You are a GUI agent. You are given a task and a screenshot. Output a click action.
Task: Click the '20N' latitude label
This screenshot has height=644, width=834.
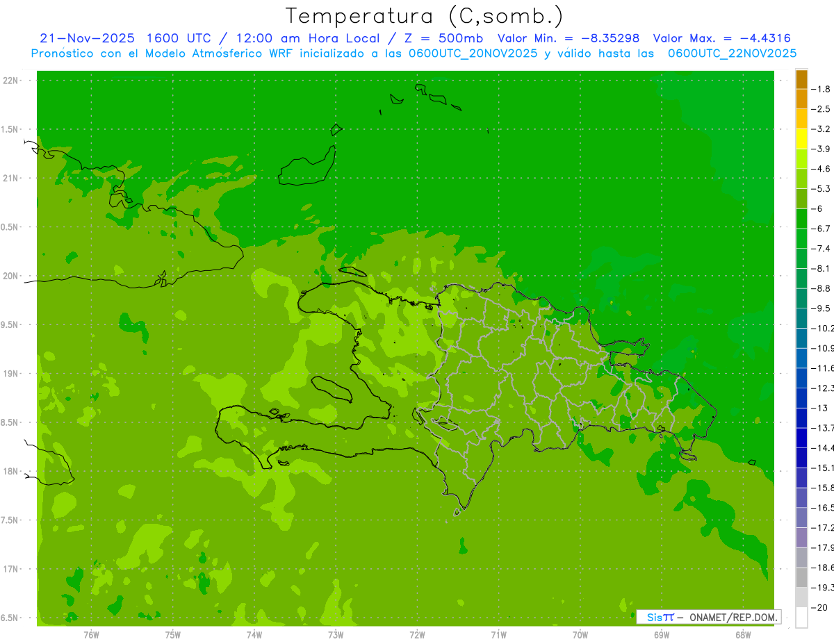click(10, 276)
